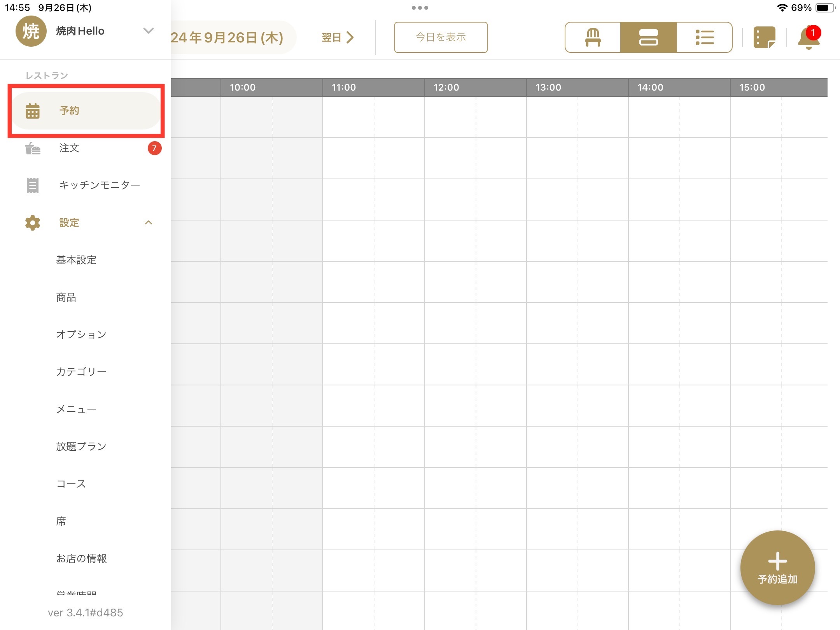840x630 pixels.
Task: Switch to seat (chair) view
Action: (x=593, y=37)
